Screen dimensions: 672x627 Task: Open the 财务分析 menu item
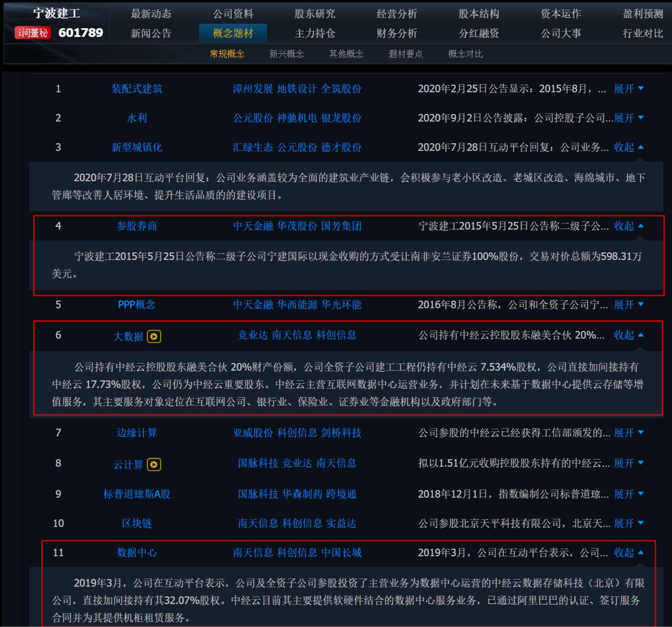(397, 33)
